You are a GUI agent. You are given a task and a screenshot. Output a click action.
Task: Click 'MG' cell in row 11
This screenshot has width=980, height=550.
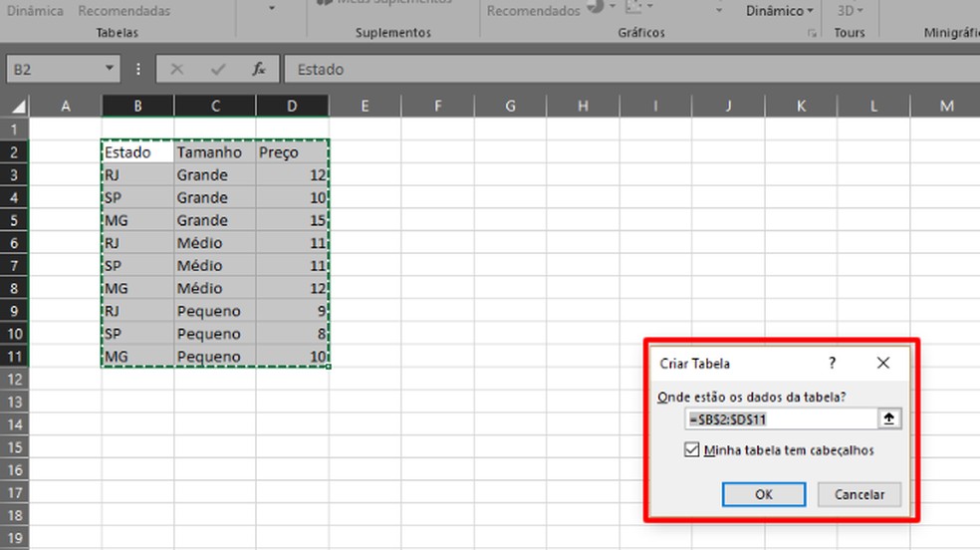[137, 357]
